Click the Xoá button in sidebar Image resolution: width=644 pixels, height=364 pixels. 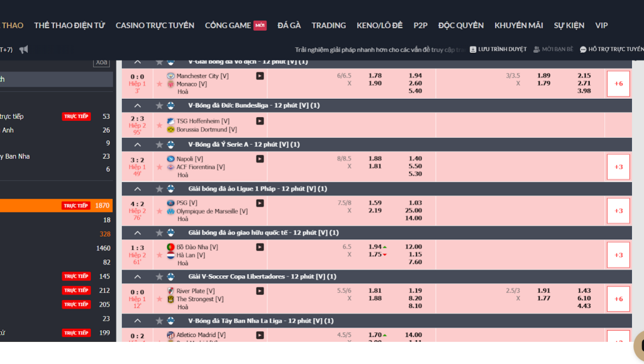[x=101, y=62]
